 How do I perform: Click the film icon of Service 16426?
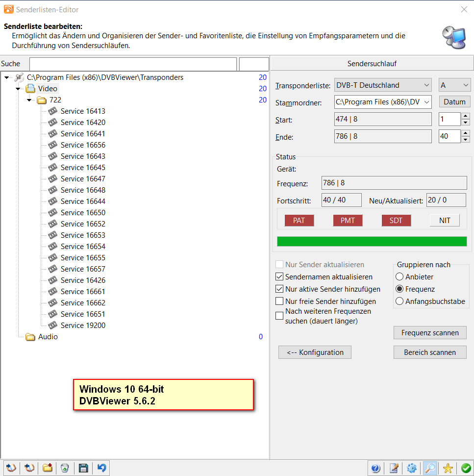[52, 280]
